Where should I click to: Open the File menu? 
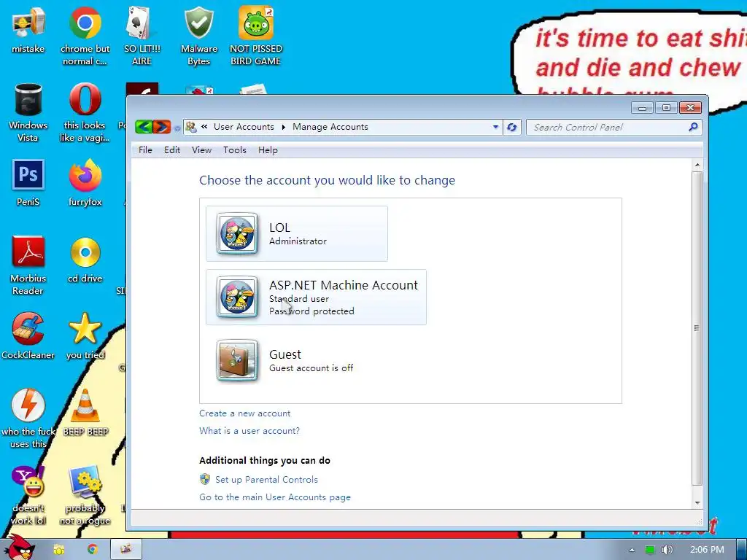[145, 150]
